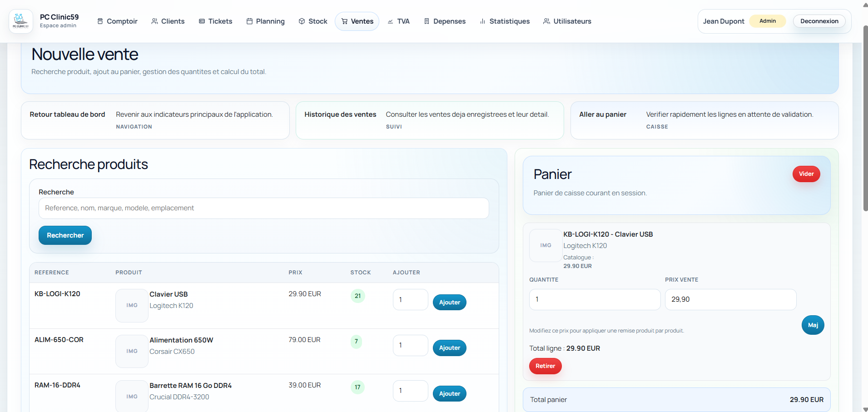Add Barrette RAM 16 Go DDR4 to cart
The image size is (868, 412).
click(x=449, y=393)
